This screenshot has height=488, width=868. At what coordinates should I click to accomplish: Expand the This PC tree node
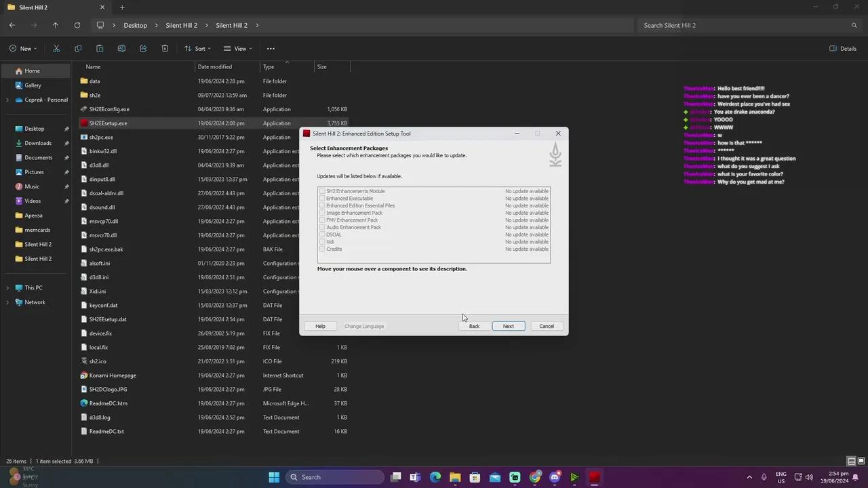pyautogui.click(x=7, y=288)
